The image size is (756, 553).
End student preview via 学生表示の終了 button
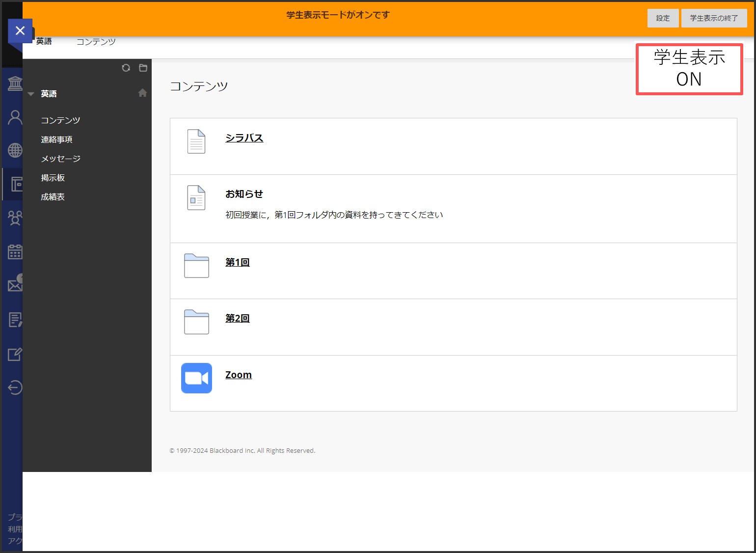(714, 18)
